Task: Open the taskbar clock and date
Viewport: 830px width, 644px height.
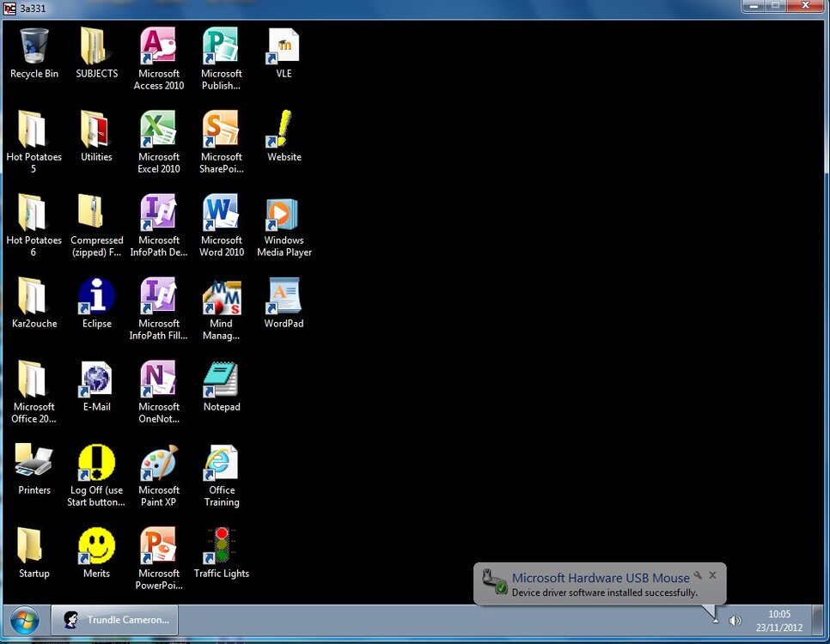Action: (778, 621)
